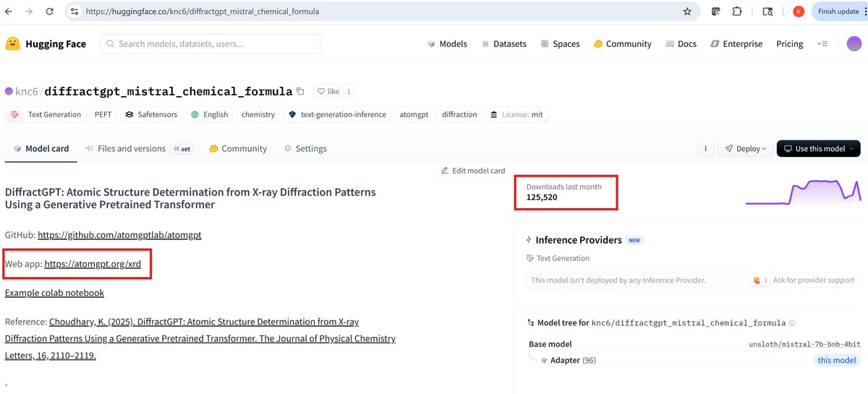Open the tab search icon in browser toolbar

[x=768, y=12]
